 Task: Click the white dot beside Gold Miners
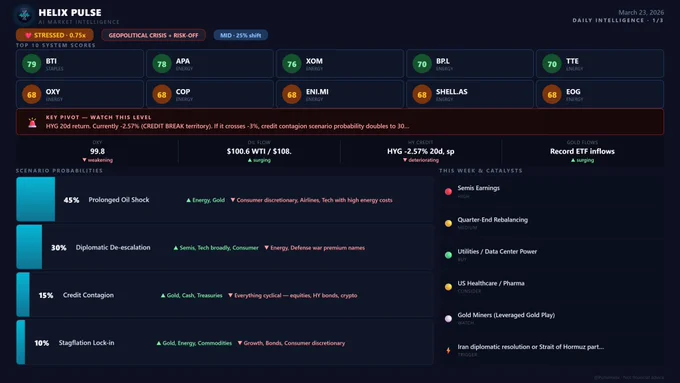[448, 318]
